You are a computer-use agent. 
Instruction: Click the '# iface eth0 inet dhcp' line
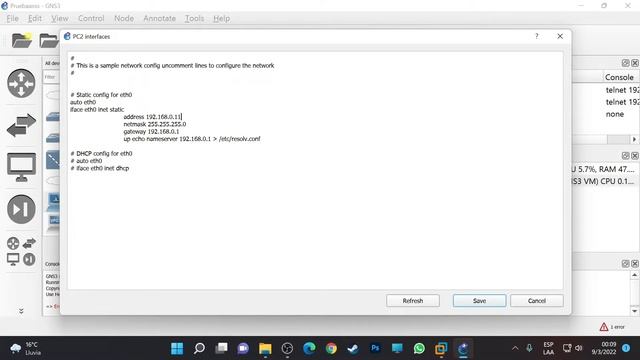tap(100, 168)
